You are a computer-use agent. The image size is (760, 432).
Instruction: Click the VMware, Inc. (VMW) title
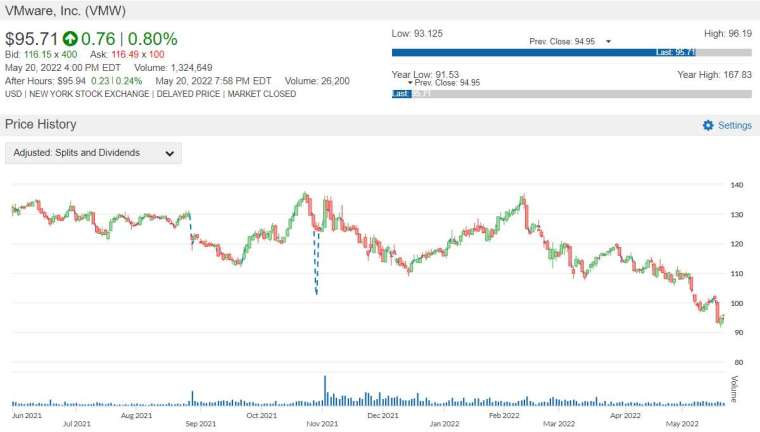tap(65, 10)
